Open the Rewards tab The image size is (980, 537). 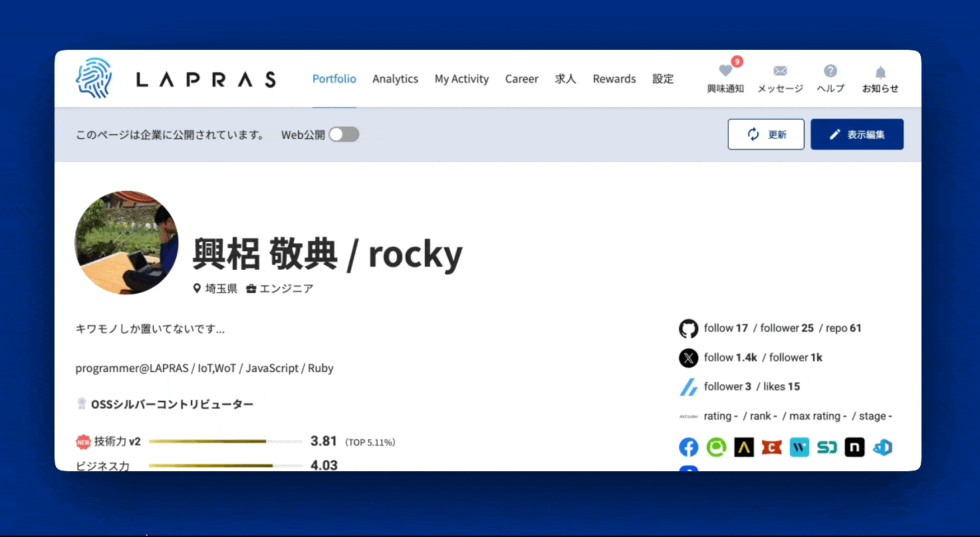coord(614,78)
